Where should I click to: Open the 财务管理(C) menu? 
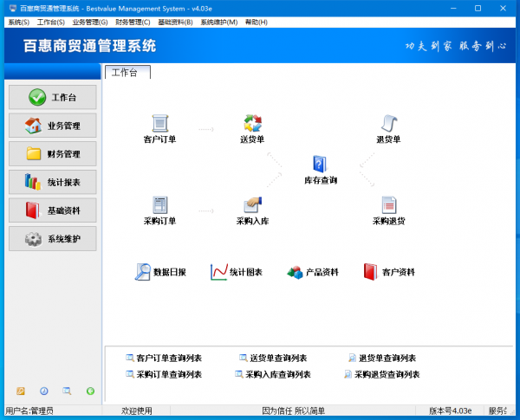click(133, 23)
